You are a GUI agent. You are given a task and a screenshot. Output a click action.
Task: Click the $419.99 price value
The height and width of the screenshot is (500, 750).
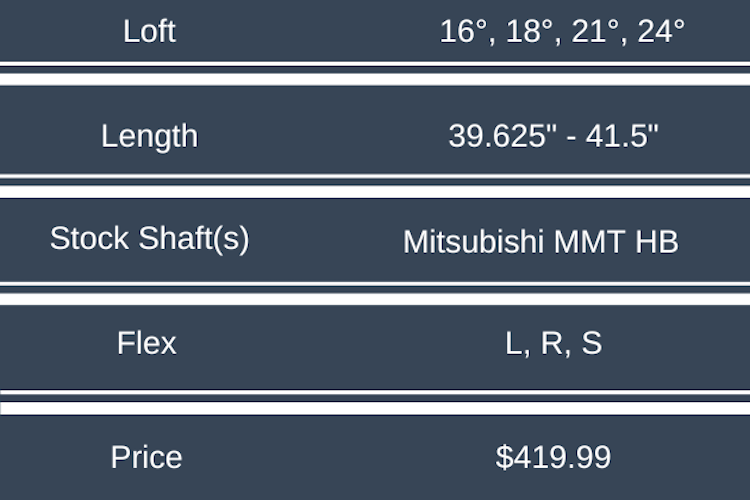pyautogui.click(x=553, y=458)
